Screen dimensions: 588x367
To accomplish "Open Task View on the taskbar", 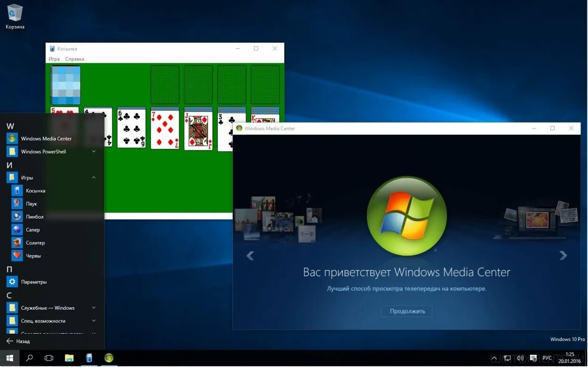I will pos(49,358).
